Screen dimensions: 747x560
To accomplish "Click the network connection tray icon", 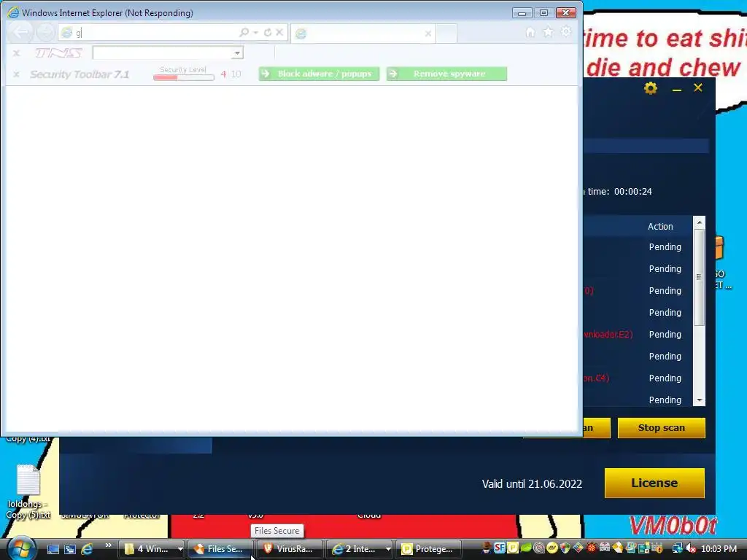I will coord(677,548).
